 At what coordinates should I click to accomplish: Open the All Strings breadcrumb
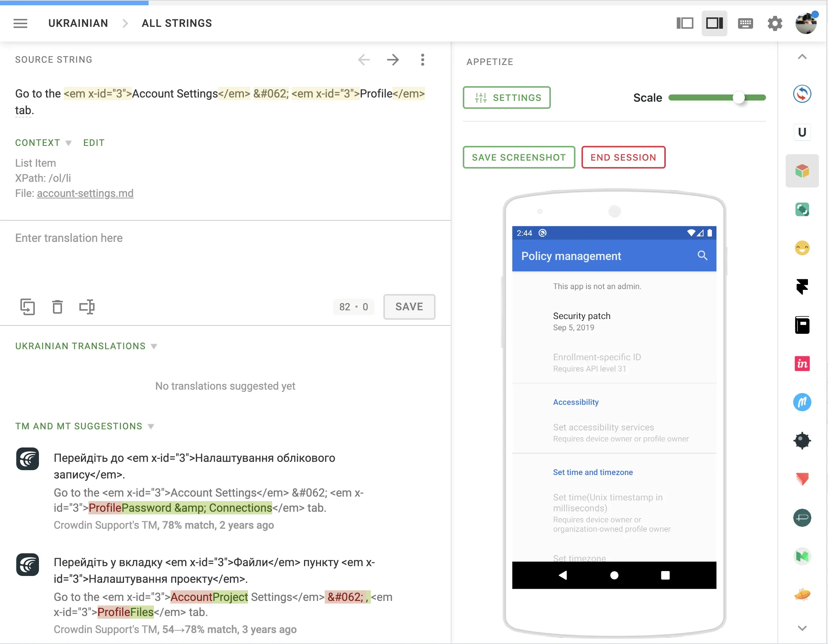point(177,23)
